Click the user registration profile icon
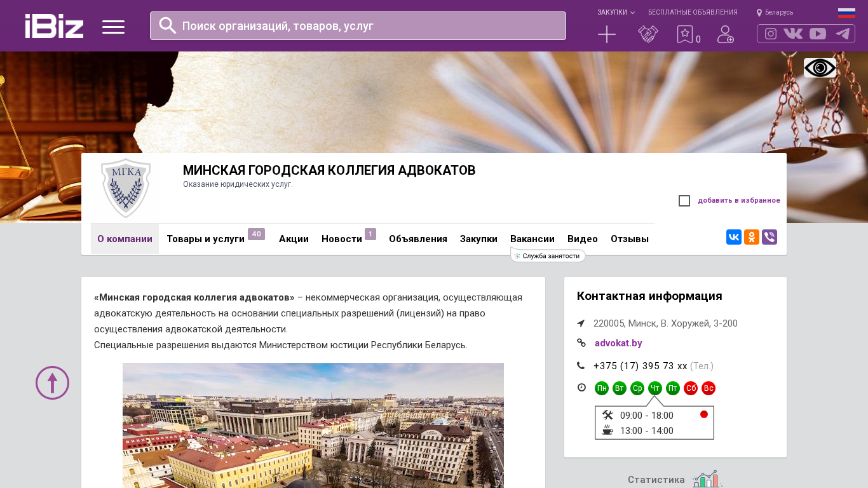 726,34
